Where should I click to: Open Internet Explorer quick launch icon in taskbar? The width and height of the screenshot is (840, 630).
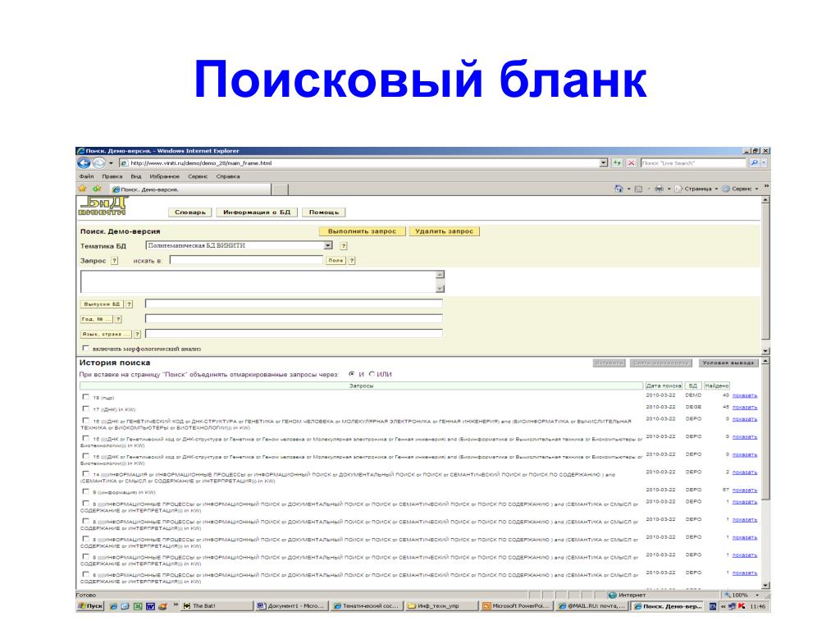(x=113, y=606)
